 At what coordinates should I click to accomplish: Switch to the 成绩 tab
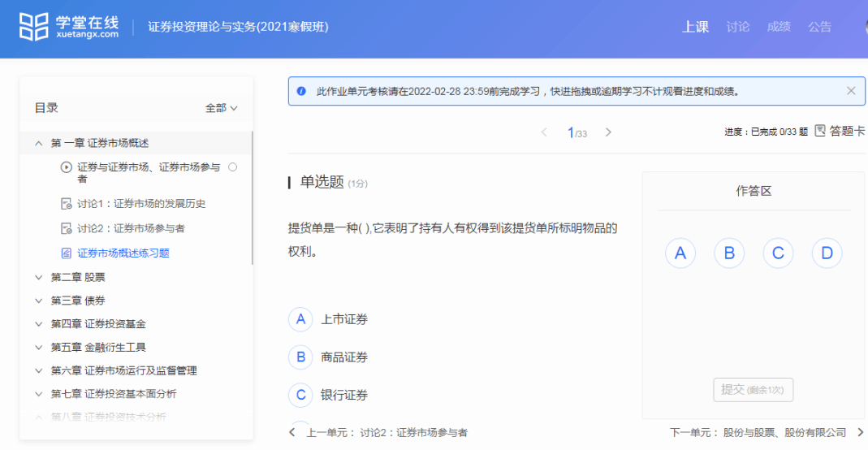(778, 27)
